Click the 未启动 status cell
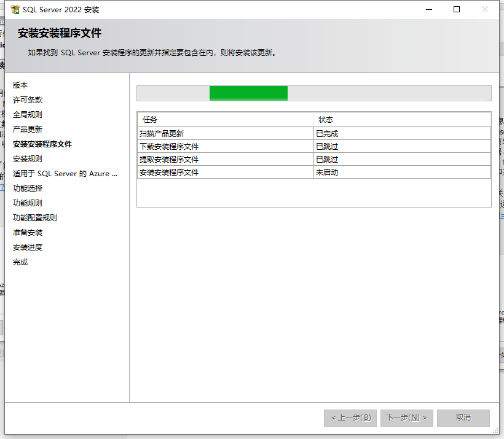Image resolution: width=504 pixels, height=439 pixels. pyautogui.click(x=402, y=172)
